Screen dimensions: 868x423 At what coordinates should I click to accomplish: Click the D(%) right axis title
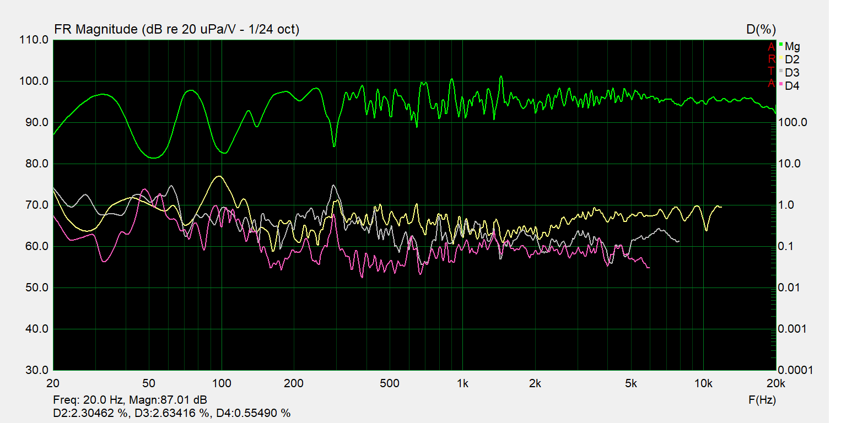761,29
